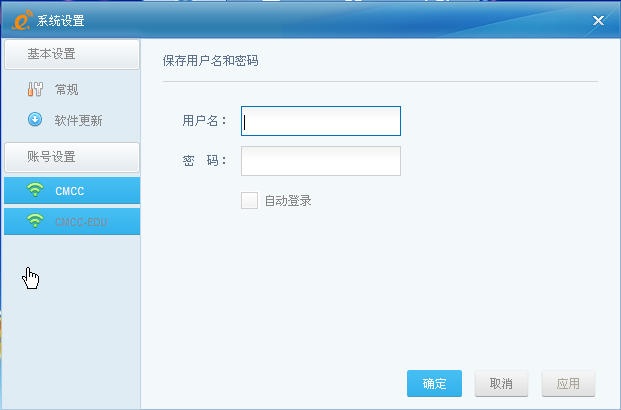621x410 pixels.
Task: Focus the 密码 input field
Action: pos(321,161)
